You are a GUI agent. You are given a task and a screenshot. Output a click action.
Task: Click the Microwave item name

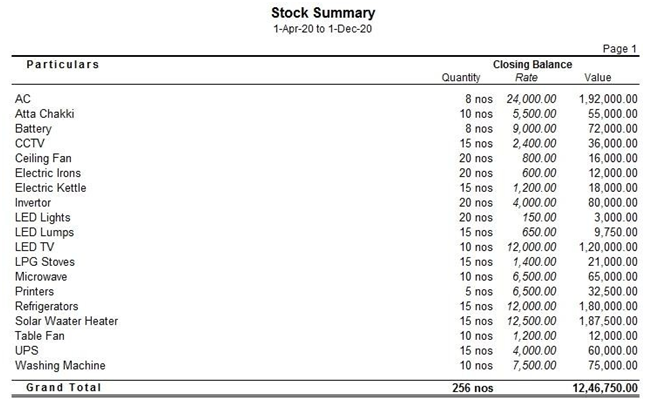(41, 276)
